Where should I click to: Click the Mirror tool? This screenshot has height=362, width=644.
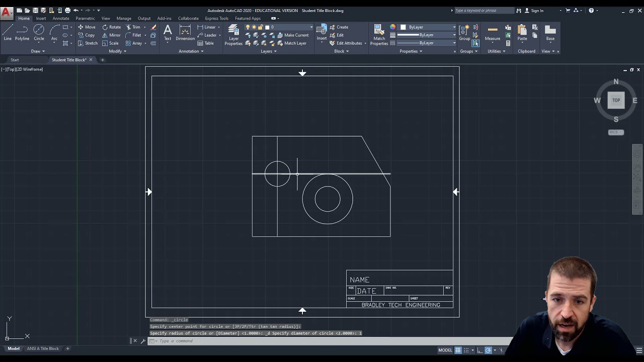click(x=112, y=35)
